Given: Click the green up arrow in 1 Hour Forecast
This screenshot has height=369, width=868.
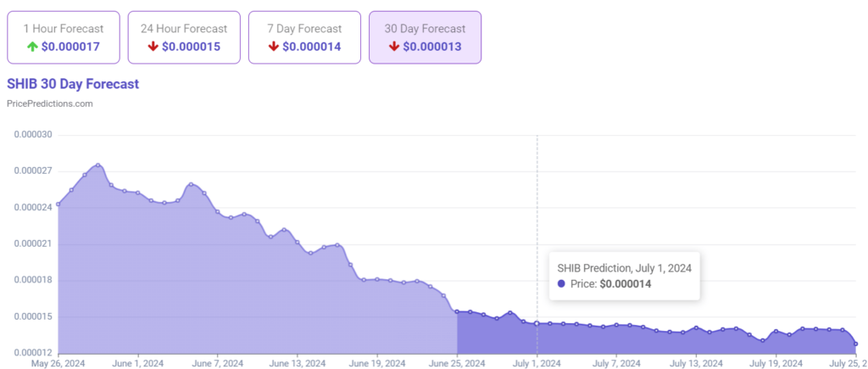Looking at the screenshot, I should coord(33,46).
